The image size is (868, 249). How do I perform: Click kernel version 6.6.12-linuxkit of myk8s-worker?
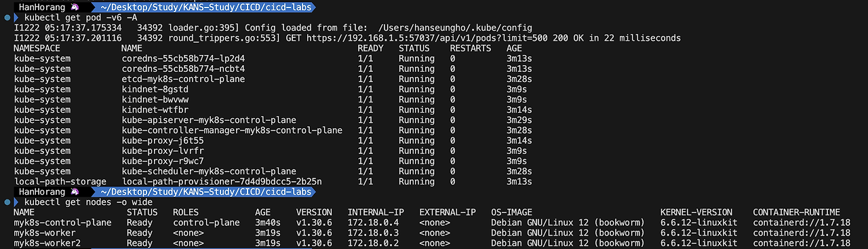pos(698,233)
